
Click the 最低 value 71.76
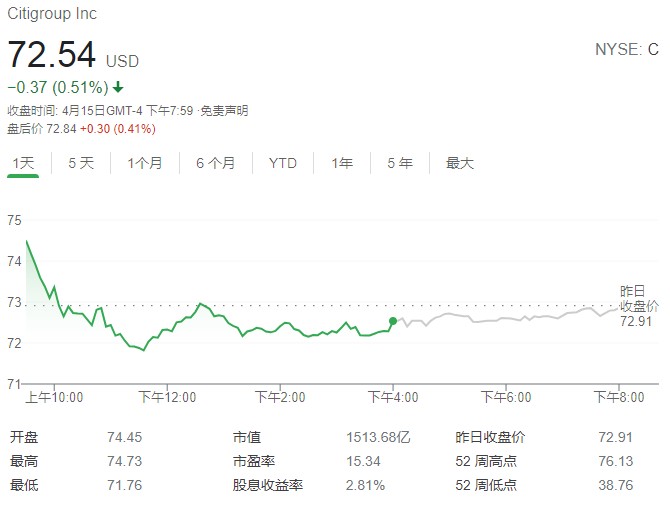(x=124, y=485)
